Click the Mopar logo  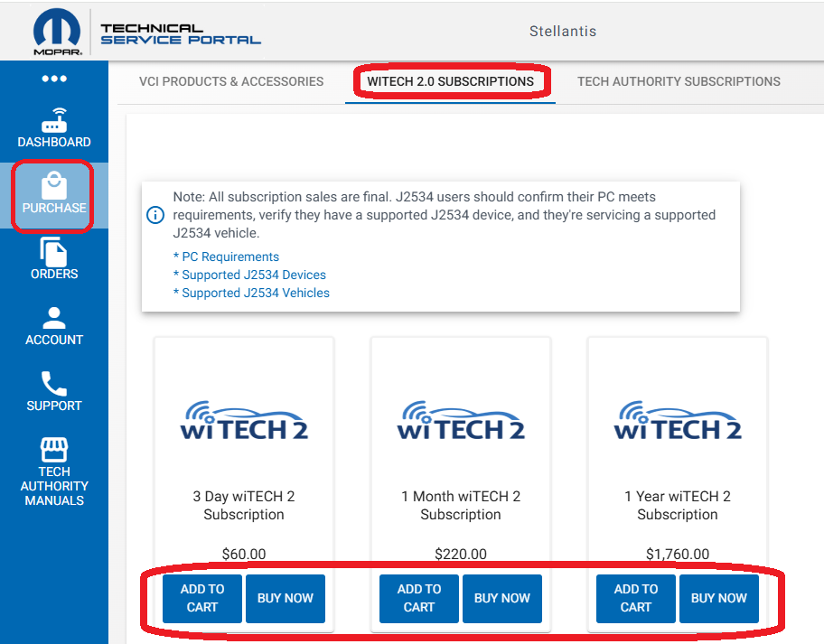[58, 33]
